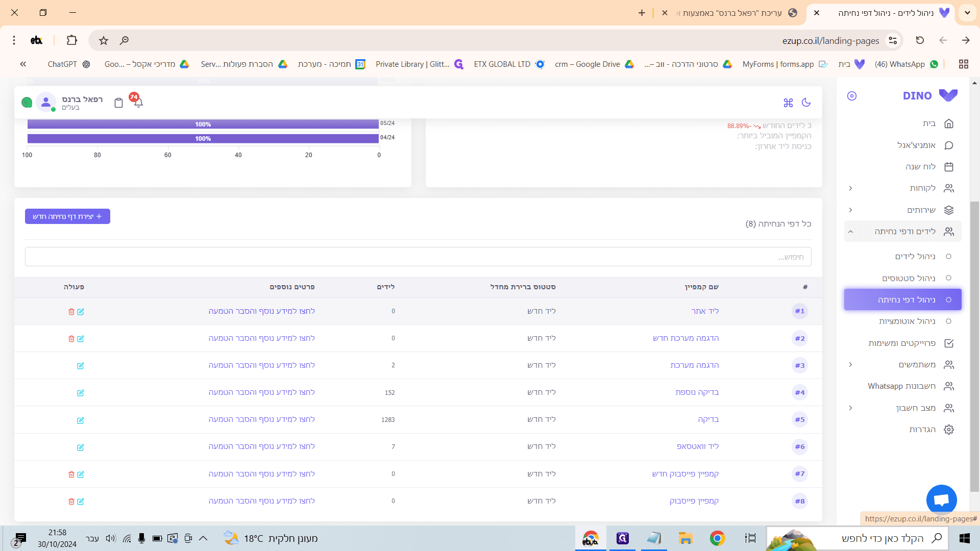Click the clipboard icon in header
The width and height of the screenshot is (980, 551).
pos(118,103)
